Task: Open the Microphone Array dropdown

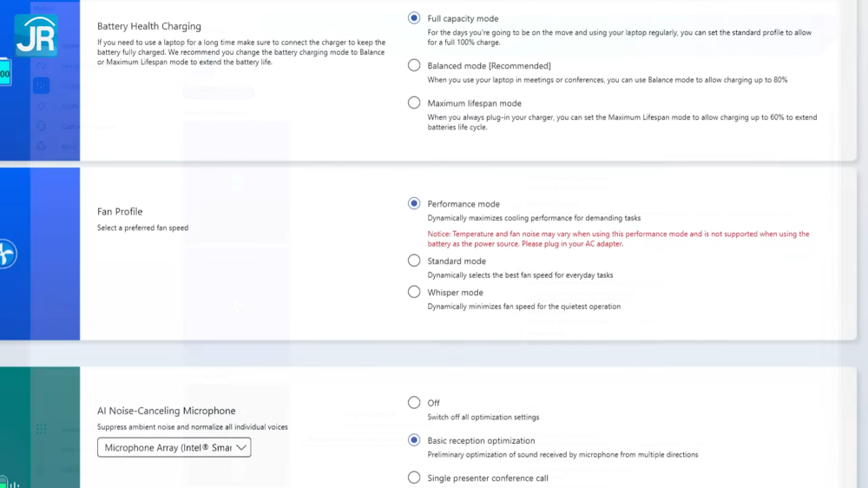Action: 174,447
